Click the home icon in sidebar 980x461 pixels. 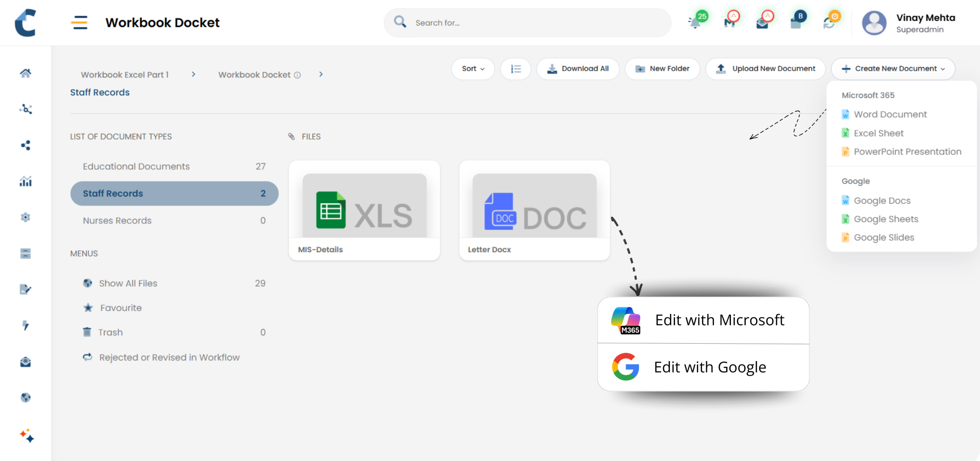click(26, 73)
